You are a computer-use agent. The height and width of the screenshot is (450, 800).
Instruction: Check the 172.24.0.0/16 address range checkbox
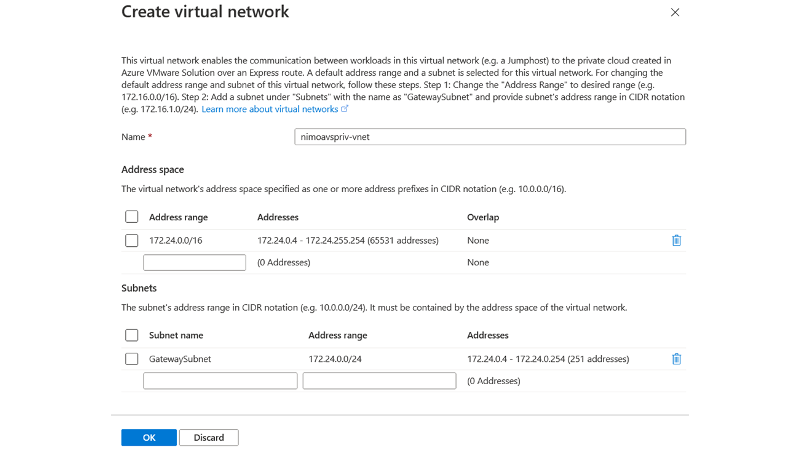[x=131, y=240]
